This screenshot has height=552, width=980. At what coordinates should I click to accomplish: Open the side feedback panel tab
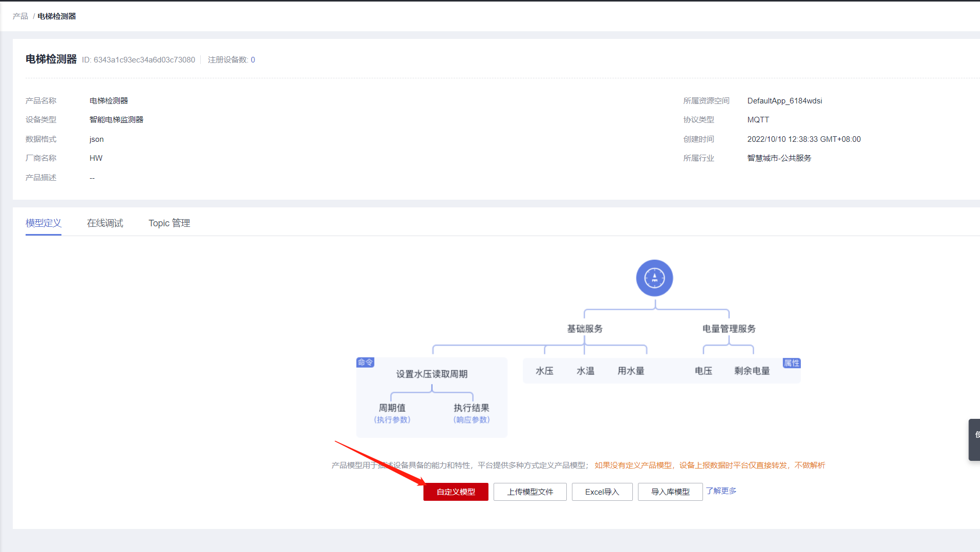pos(974,440)
